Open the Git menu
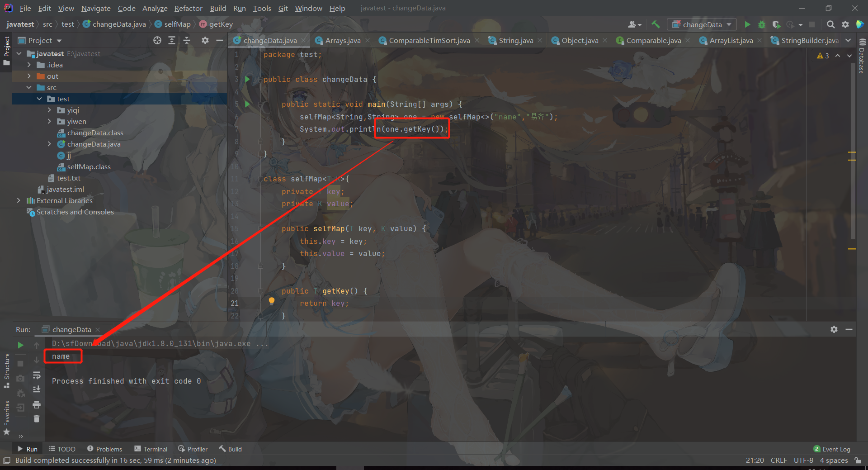This screenshot has height=470, width=868. coord(283,8)
